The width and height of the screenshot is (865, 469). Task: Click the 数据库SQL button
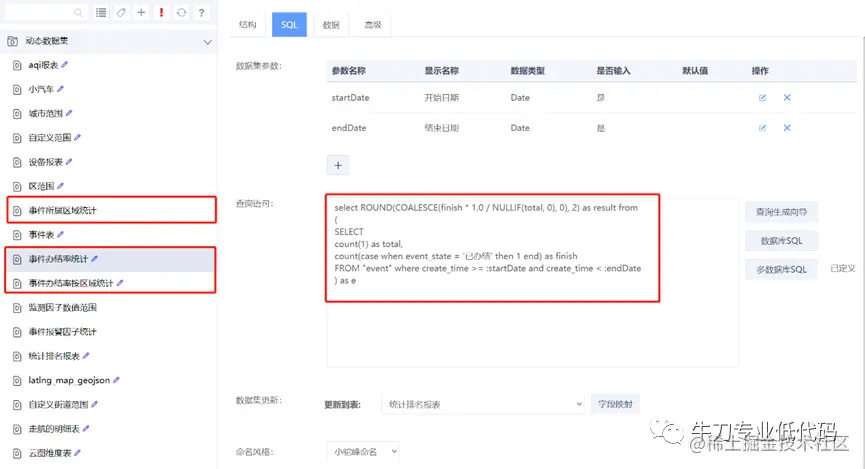pos(781,241)
